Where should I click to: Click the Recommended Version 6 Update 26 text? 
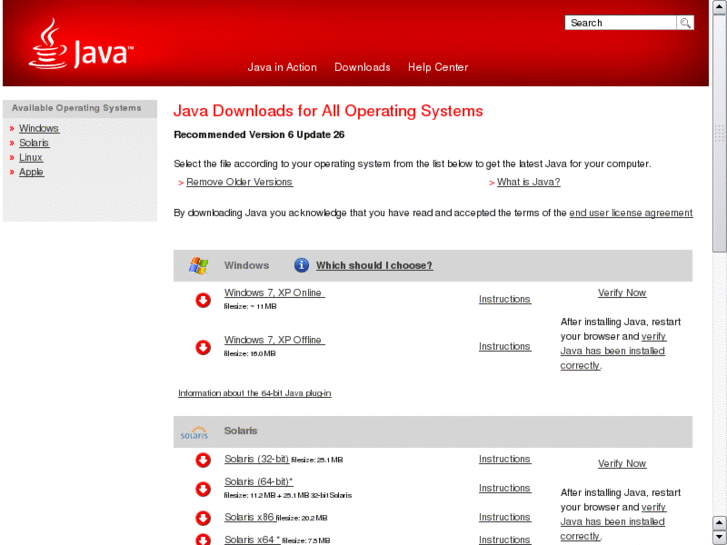pos(259,135)
